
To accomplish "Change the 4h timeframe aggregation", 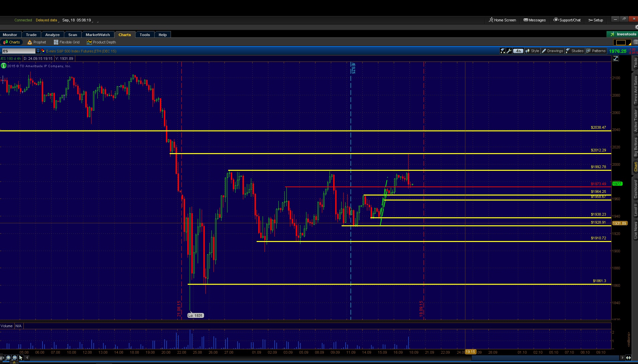I will [x=518, y=51].
